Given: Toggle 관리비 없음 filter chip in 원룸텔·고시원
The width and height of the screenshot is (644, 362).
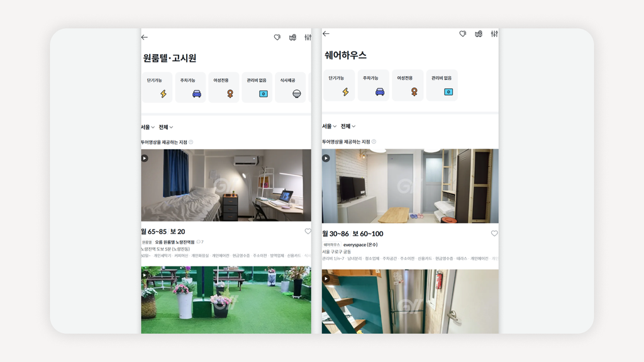Looking at the screenshot, I should [x=257, y=88].
